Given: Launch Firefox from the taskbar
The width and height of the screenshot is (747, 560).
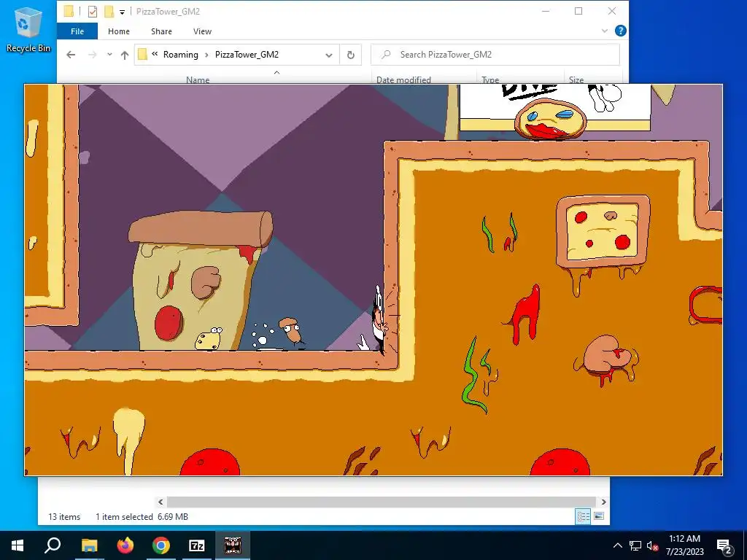Looking at the screenshot, I should [125, 545].
